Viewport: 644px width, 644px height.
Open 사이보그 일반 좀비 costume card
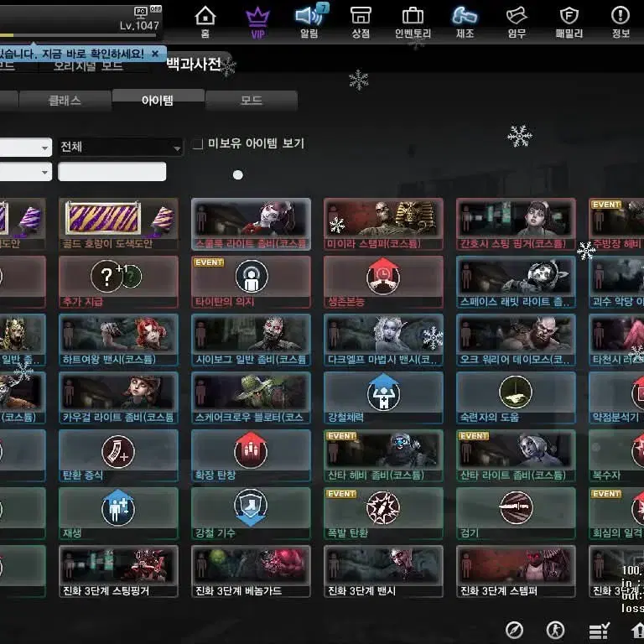point(251,340)
